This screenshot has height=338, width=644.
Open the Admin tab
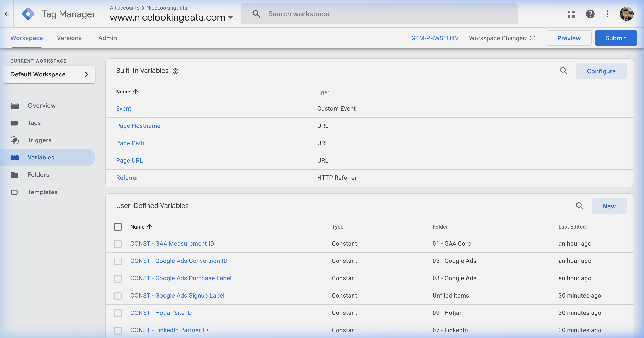click(x=107, y=38)
